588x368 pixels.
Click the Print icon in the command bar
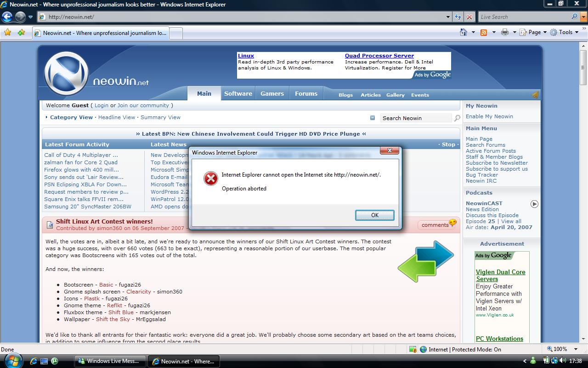coord(505,32)
